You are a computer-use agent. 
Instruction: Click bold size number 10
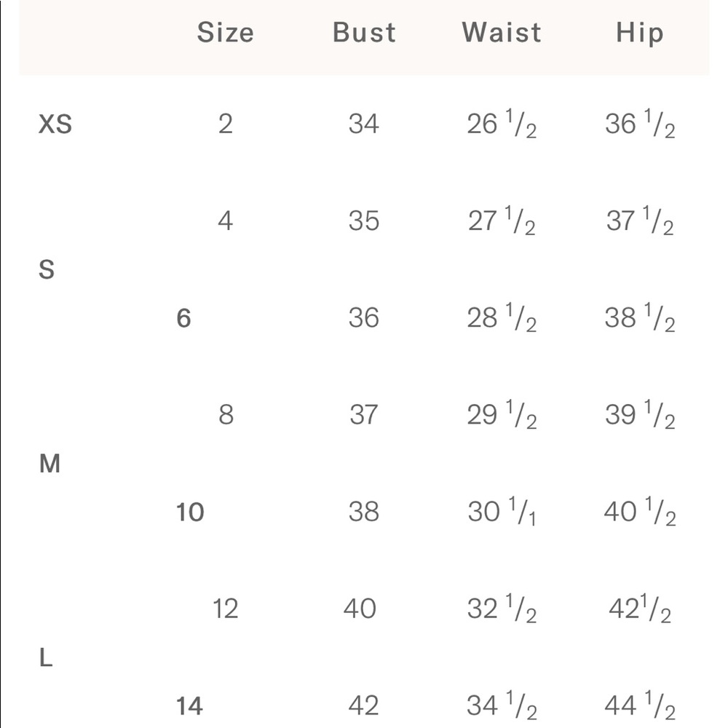click(x=190, y=512)
